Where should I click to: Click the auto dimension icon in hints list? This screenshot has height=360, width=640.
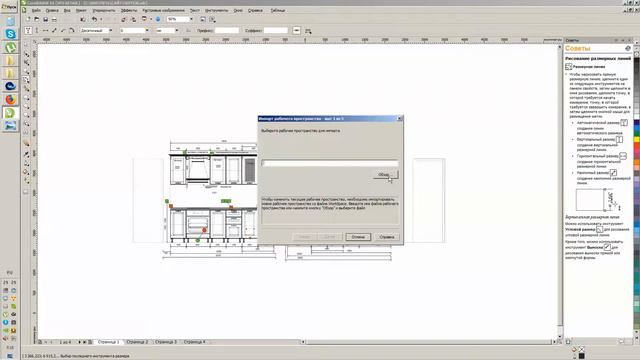coord(624,122)
